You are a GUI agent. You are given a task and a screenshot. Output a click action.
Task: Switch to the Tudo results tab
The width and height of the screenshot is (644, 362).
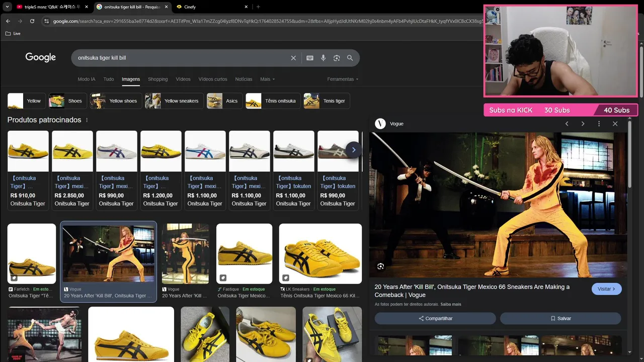pyautogui.click(x=109, y=79)
